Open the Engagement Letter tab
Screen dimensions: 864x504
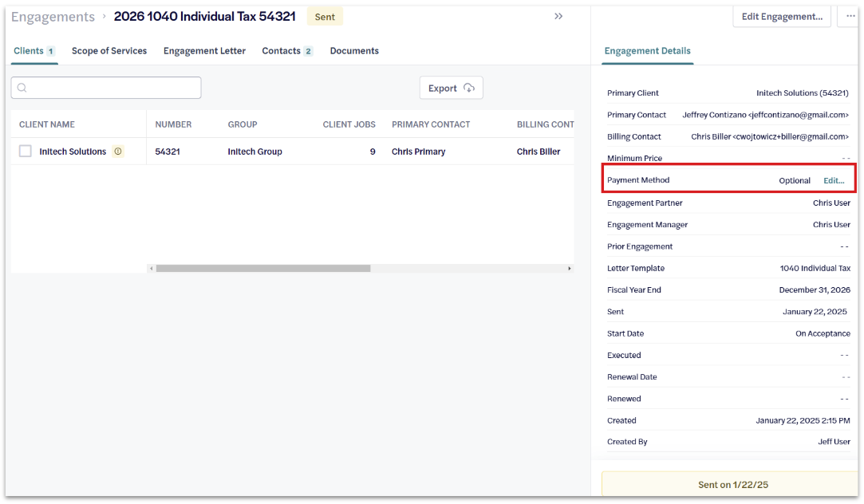pos(204,51)
